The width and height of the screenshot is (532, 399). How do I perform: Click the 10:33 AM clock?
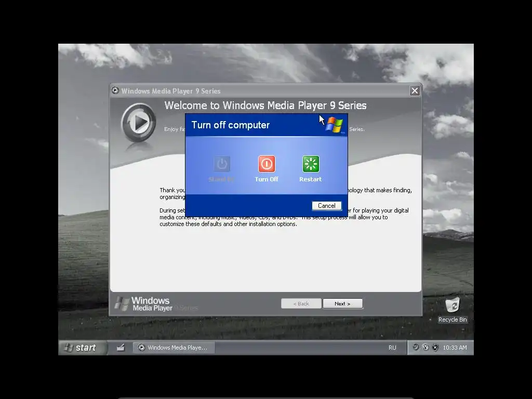(455, 348)
